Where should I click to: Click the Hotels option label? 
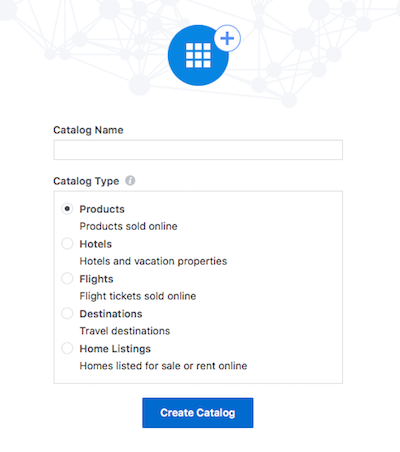(96, 244)
